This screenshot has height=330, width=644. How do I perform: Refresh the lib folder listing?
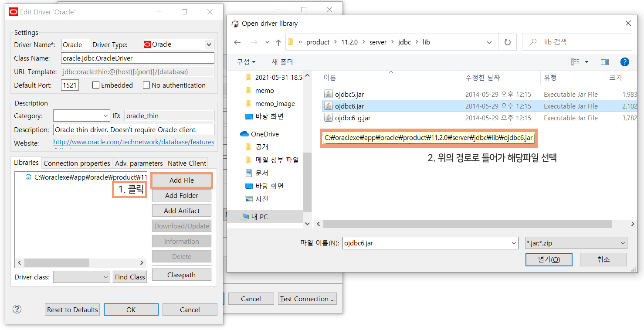point(507,42)
